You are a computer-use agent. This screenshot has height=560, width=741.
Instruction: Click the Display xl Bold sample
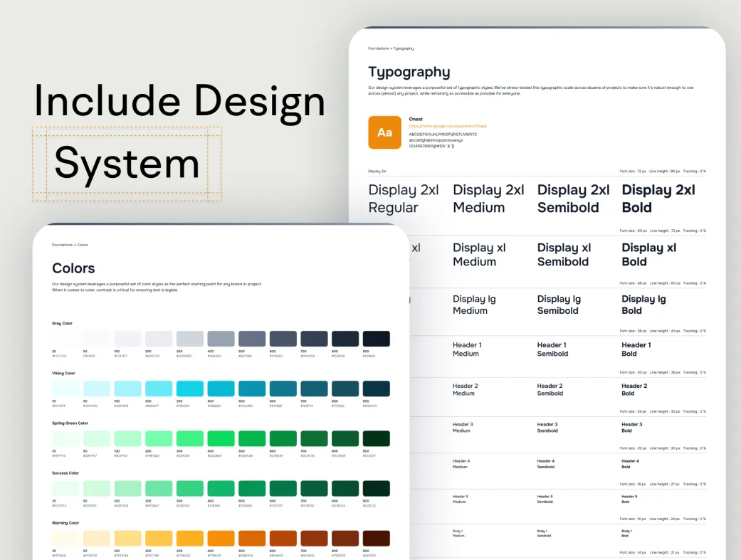(649, 255)
